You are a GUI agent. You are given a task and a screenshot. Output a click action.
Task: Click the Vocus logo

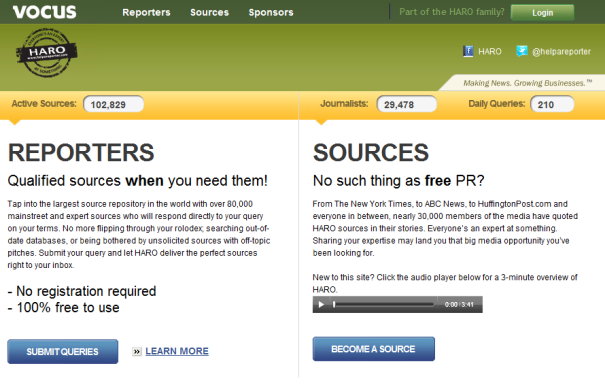pyautogui.click(x=44, y=12)
